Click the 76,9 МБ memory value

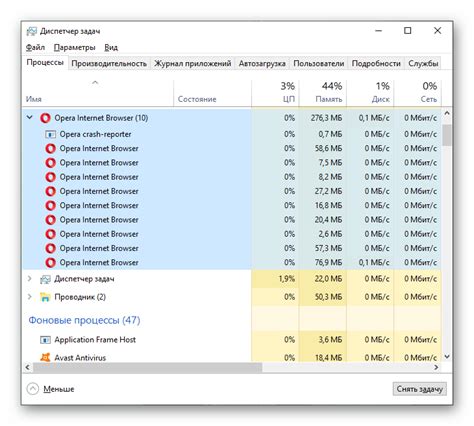pos(328,263)
